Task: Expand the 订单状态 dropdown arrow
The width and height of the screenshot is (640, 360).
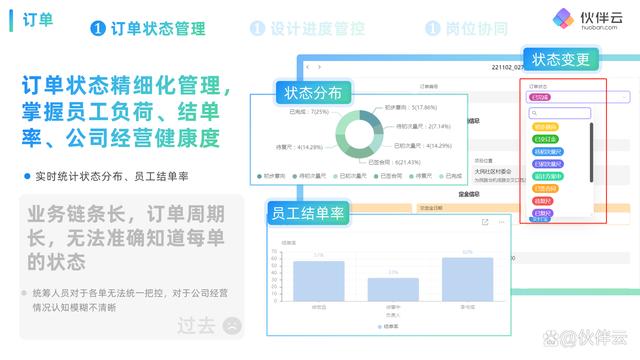Action: click(x=624, y=97)
